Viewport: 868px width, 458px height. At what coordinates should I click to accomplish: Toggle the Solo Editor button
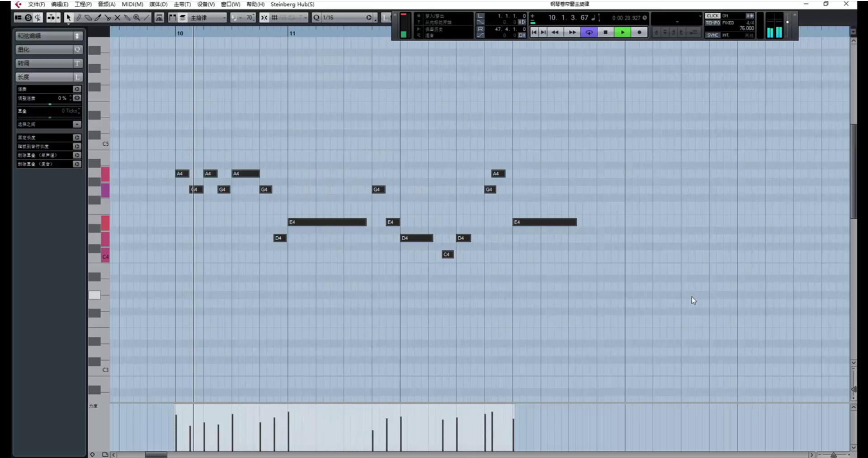tap(28, 18)
